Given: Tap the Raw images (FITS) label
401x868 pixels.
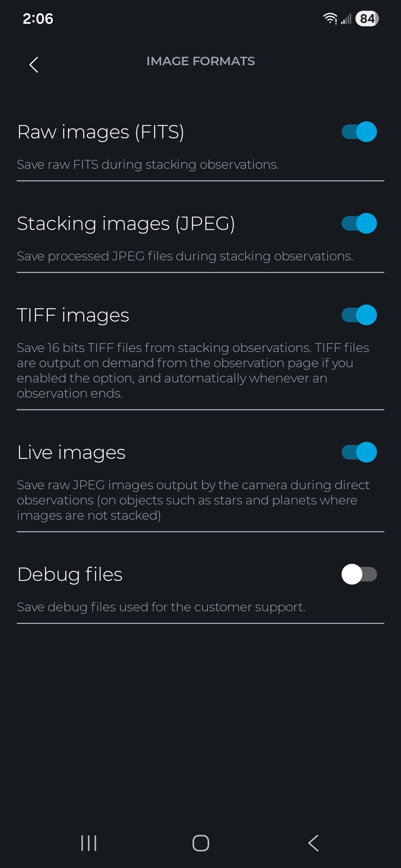Looking at the screenshot, I should click(101, 132).
